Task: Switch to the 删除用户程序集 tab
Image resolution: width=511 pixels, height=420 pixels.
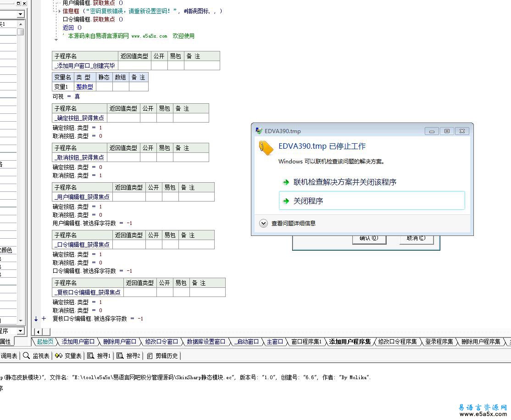Action: [481, 342]
